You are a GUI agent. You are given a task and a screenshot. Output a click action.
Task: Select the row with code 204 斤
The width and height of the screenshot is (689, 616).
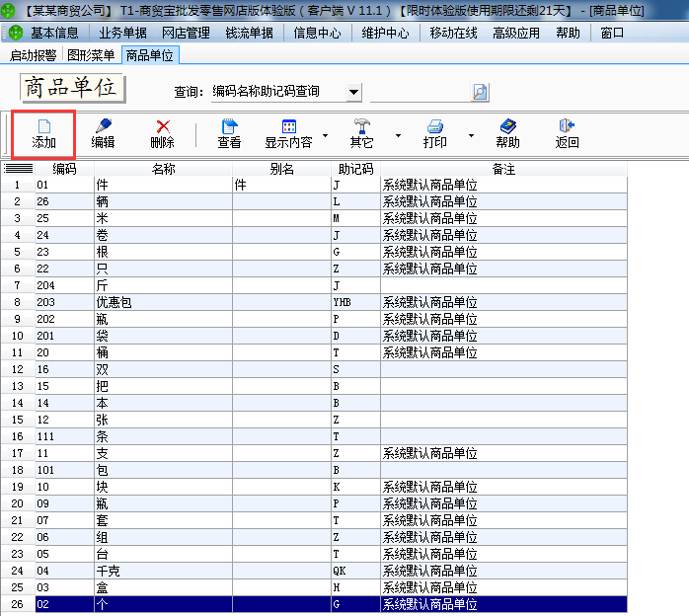coord(314,285)
